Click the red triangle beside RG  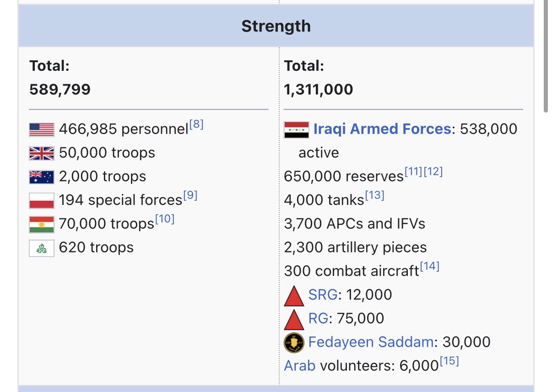[294, 319]
